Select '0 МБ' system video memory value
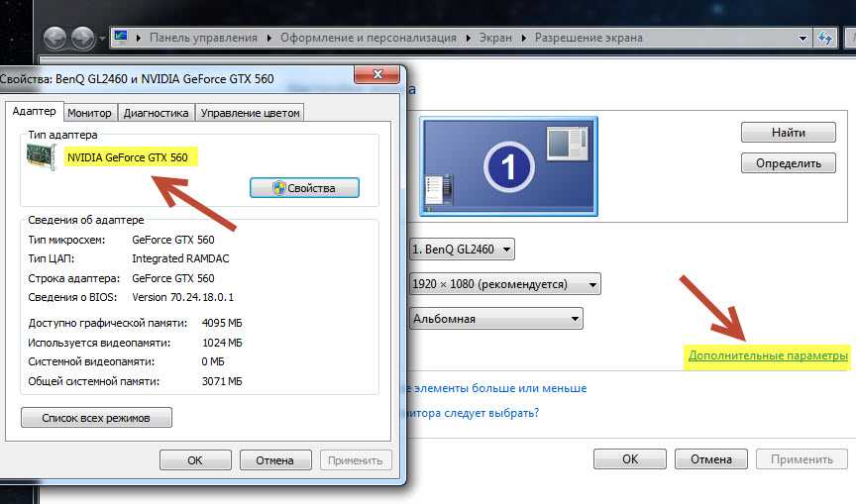This screenshot has width=856, height=504. [213, 361]
